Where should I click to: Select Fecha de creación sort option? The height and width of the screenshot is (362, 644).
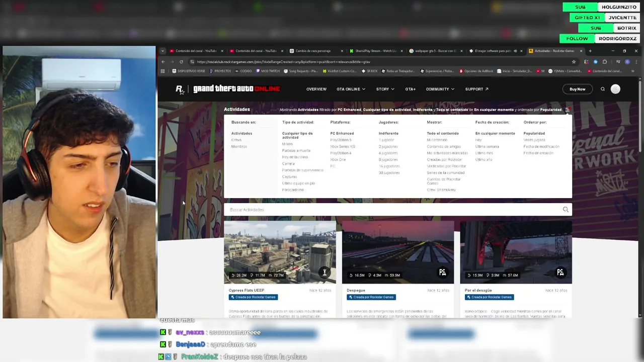click(x=538, y=153)
